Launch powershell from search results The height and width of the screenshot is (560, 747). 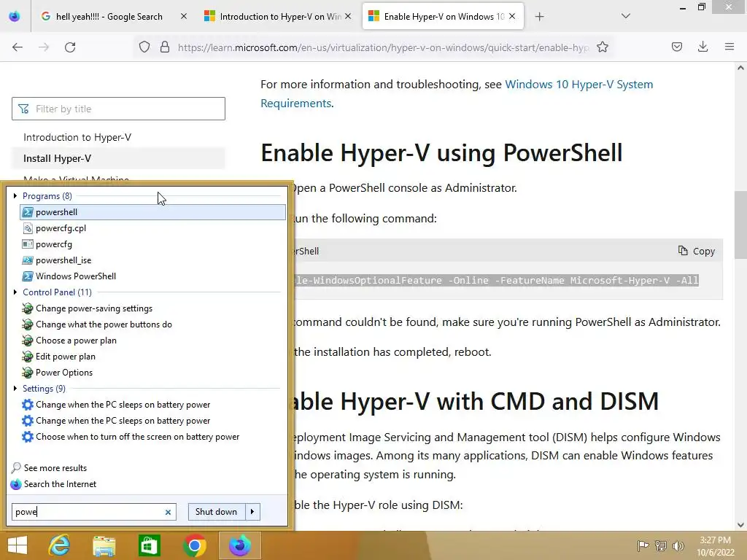152,212
